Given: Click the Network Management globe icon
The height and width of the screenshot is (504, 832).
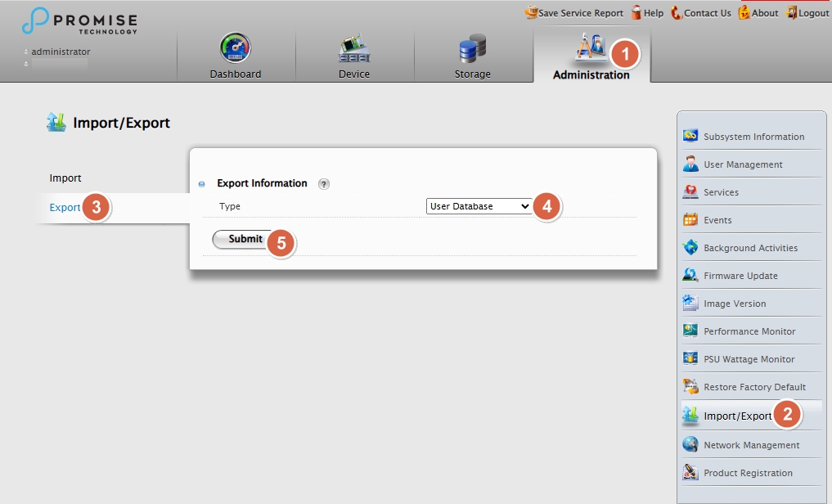Looking at the screenshot, I should coord(690,445).
